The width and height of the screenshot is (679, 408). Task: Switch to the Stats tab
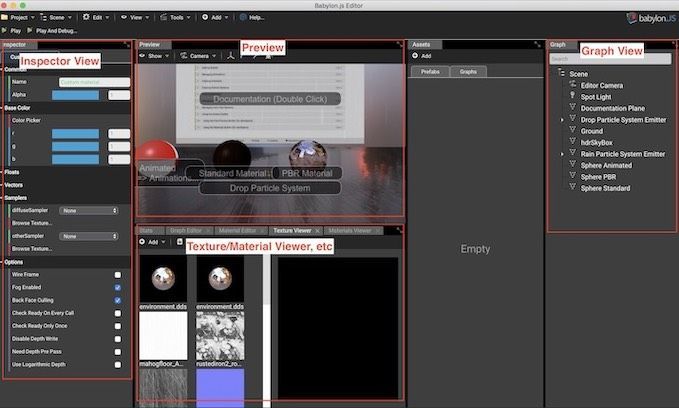coord(150,231)
